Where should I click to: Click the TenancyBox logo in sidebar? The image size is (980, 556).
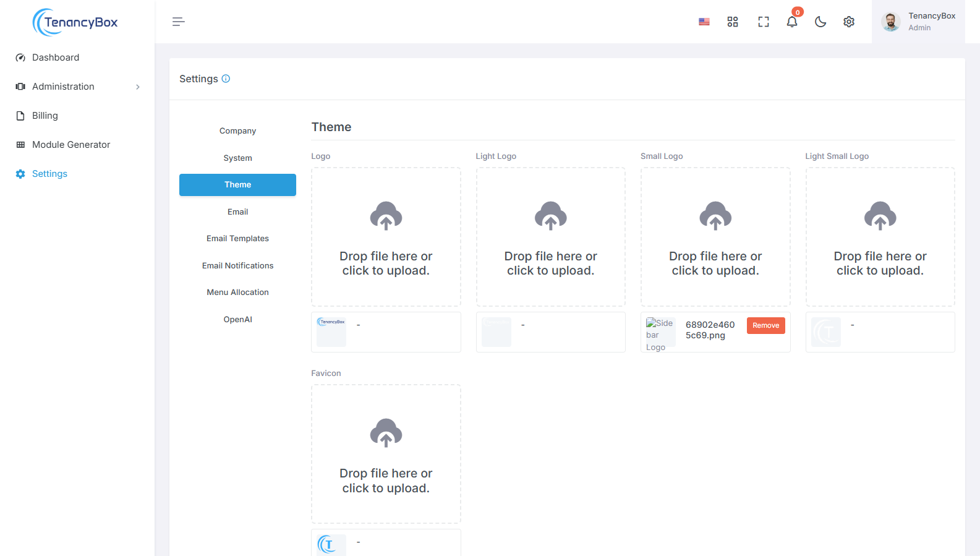pos(75,22)
